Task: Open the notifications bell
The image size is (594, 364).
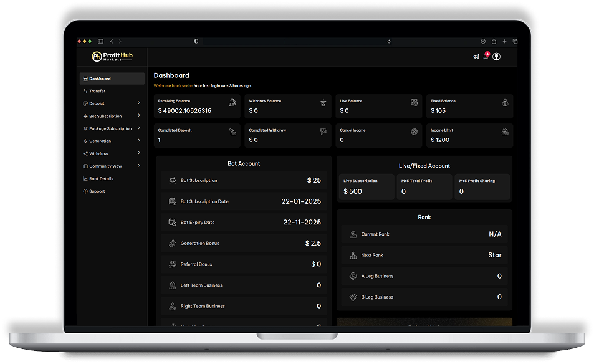Action: tap(486, 57)
